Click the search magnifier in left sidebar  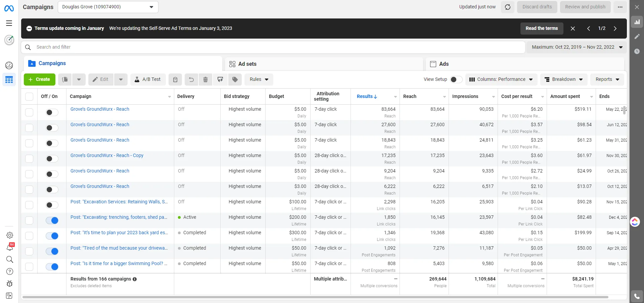click(10, 259)
